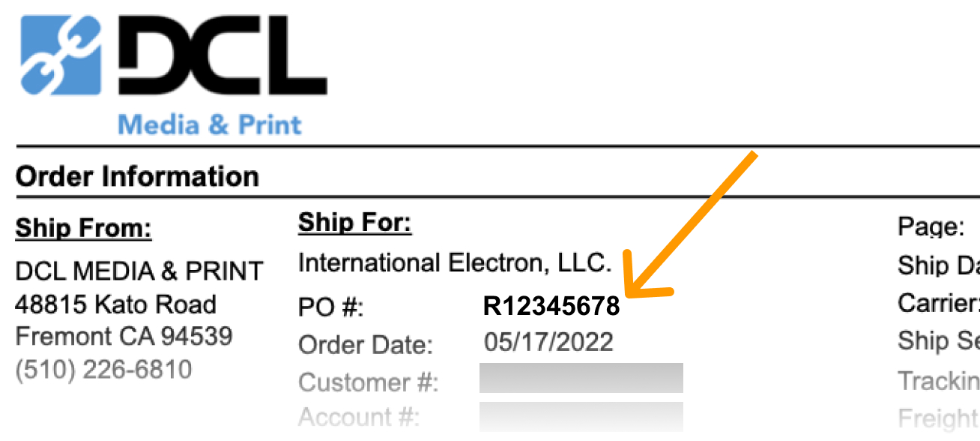Select the order date 05/17/2022
The height and width of the screenshot is (441, 980).
[548, 342]
